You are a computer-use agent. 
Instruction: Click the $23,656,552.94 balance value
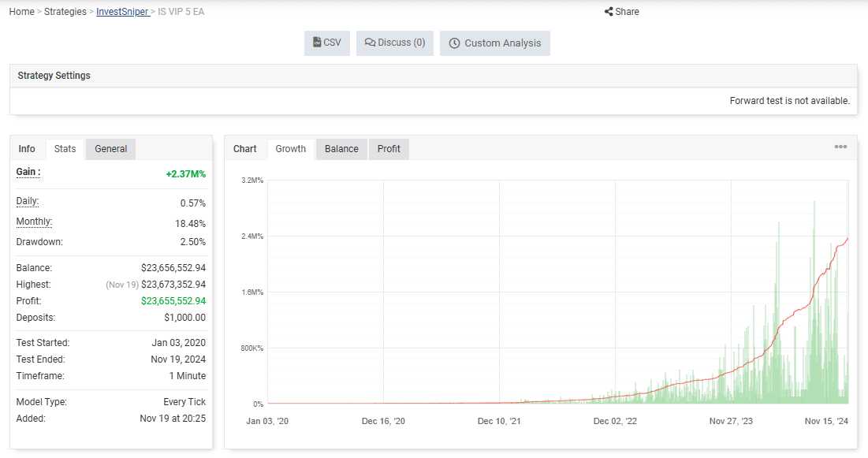click(x=173, y=268)
